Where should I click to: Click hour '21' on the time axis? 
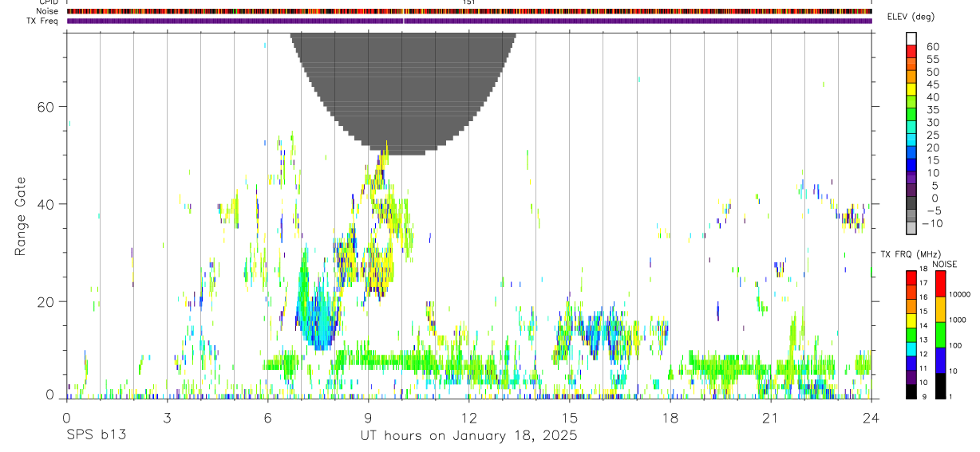(x=771, y=419)
